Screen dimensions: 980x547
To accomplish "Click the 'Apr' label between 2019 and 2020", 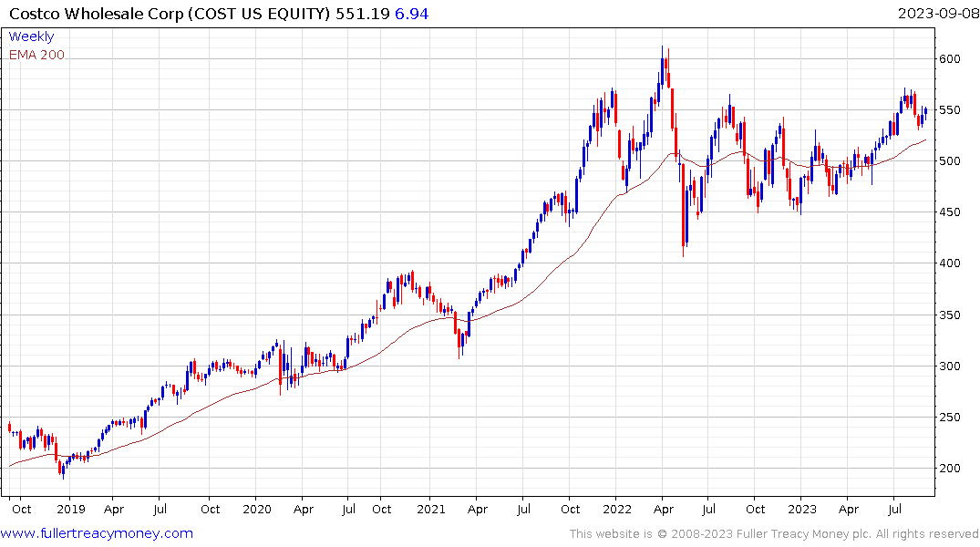I will tap(114, 510).
